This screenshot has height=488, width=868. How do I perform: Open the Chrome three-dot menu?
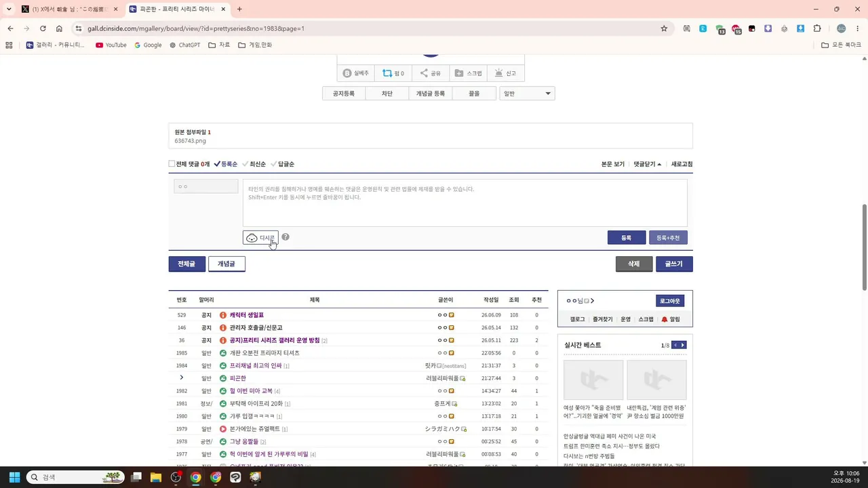(x=858, y=28)
